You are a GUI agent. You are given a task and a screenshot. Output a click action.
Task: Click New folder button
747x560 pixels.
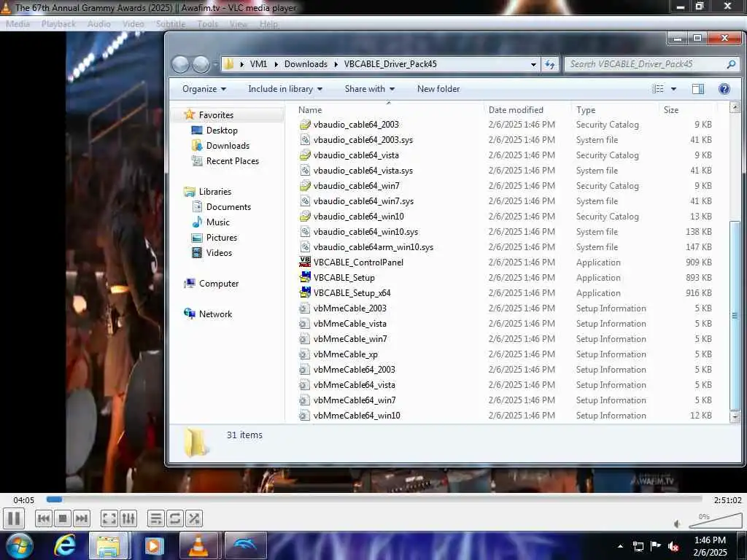pyautogui.click(x=438, y=88)
